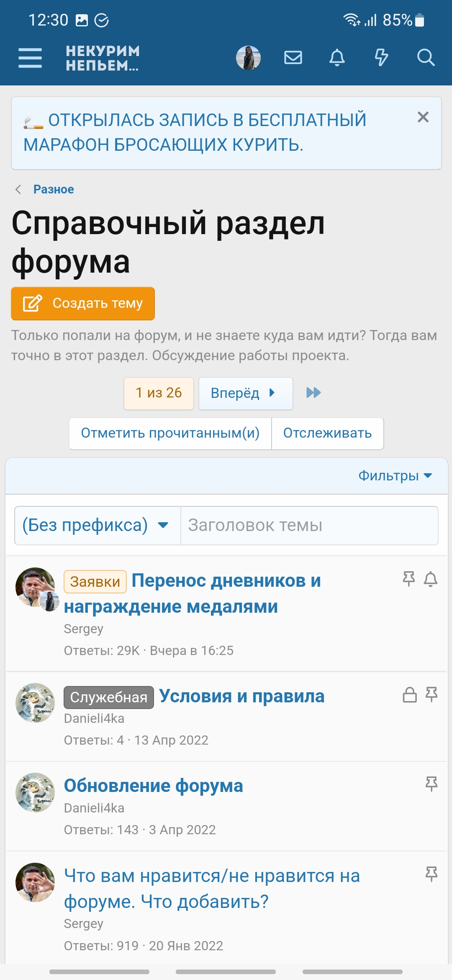This screenshot has height=980, width=452.
Task: Mark forum read via Отметить прочитанным(и)
Action: point(170,433)
